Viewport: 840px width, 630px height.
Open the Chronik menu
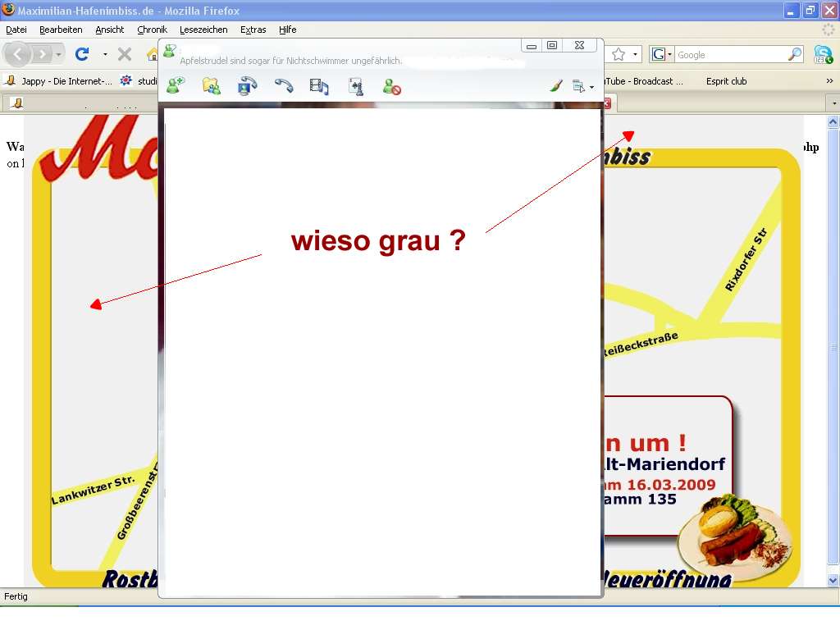[152, 30]
